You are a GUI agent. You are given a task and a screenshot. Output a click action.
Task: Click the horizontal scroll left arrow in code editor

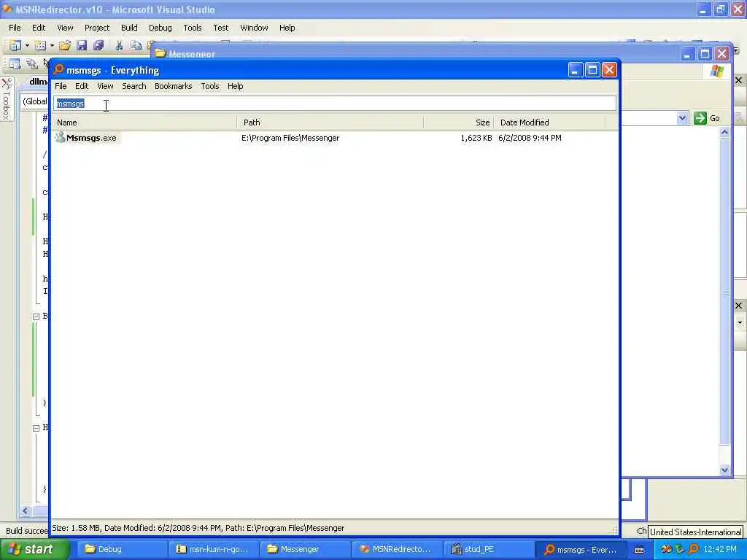coord(26,511)
